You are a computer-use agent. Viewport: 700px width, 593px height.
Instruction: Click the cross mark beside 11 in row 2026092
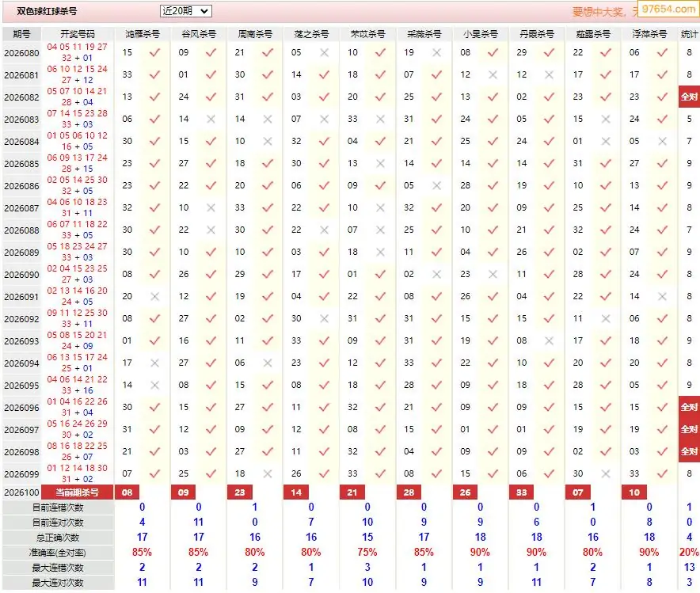[606, 318]
